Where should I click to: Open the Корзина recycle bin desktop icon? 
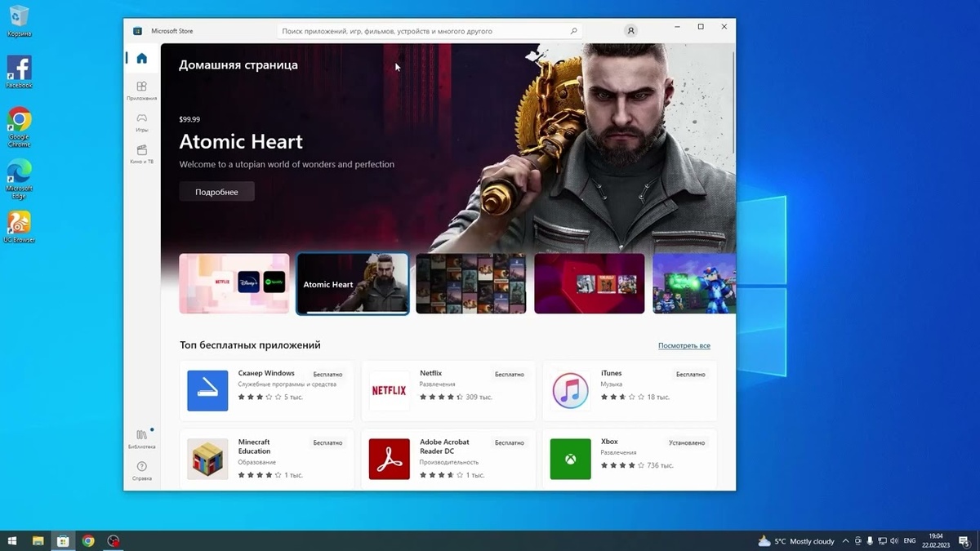(19, 21)
